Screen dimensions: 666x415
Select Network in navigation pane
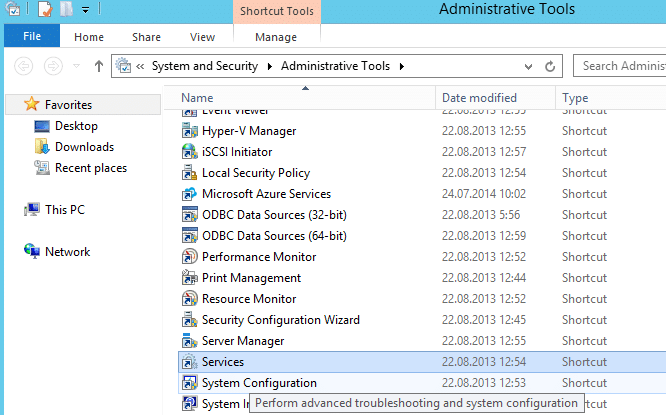tap(68, 251)
